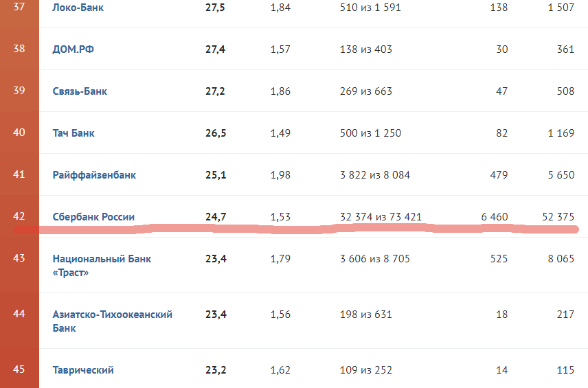Image resolution: width=588 pixels, height=388 pixels.
Task: Click the '109 из 252' cell
Action: (366, 370)
